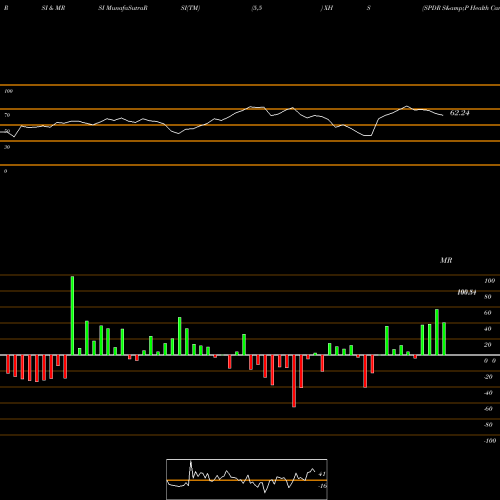Click the -80 label on MR axis
500x500 pixels.
(x=488, y=425)
